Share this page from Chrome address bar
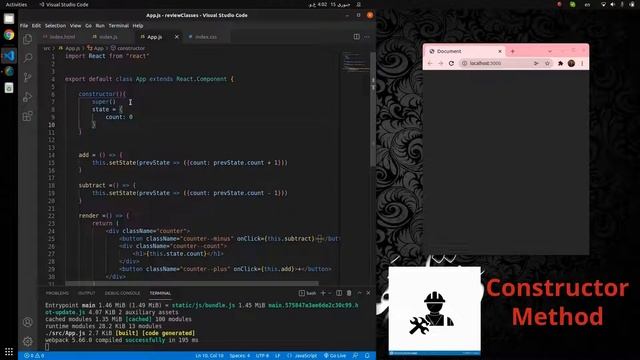Screen dimensions: 640x360 [536, 63]
